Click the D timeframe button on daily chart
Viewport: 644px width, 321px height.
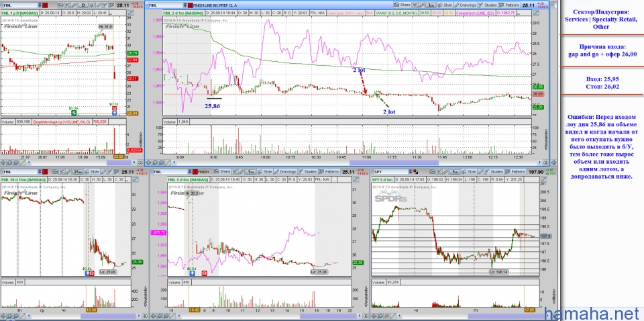[83, 5]
